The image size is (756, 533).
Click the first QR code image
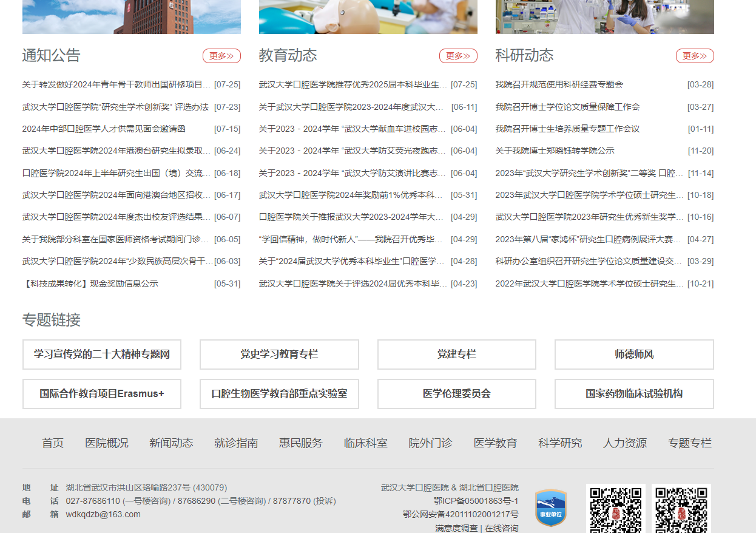(x=616, y=509)
